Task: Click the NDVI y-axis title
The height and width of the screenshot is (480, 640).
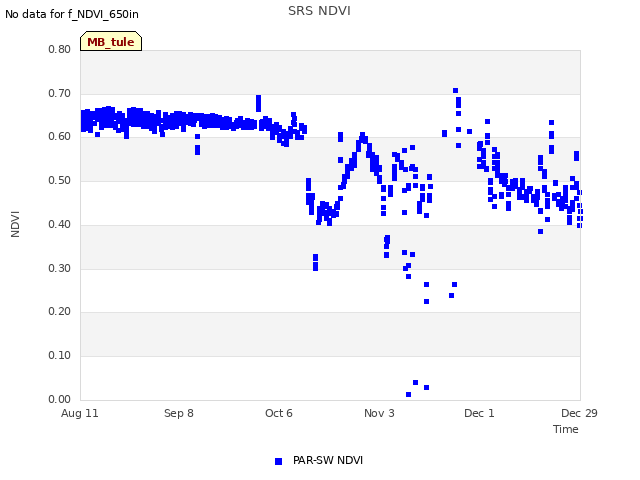Action: [15, 224]
